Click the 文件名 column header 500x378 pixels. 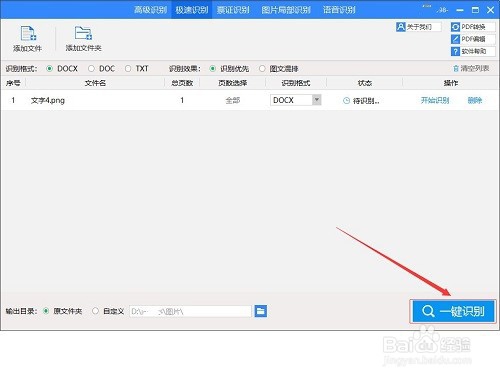[95, 83]
